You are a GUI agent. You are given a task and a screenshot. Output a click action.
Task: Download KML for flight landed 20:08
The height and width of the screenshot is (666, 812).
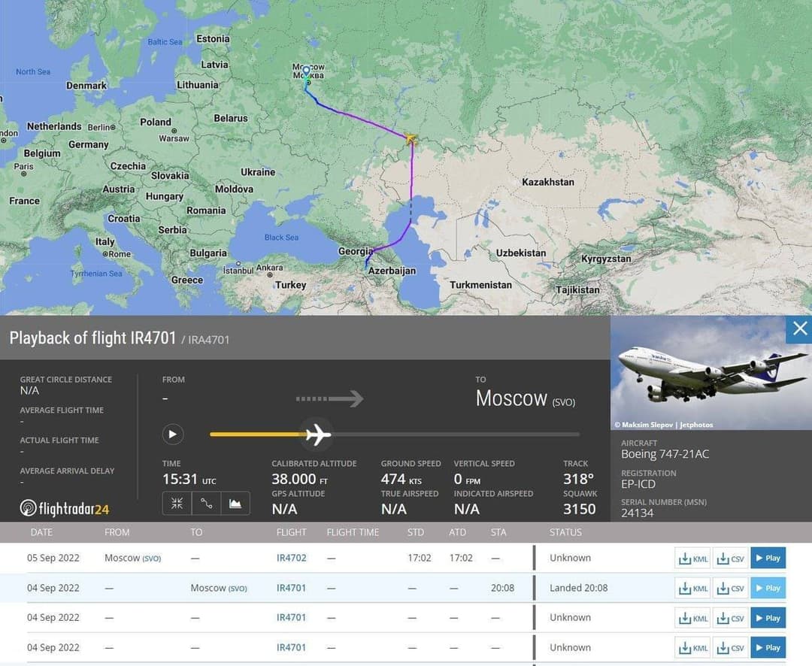click(693, 589)
